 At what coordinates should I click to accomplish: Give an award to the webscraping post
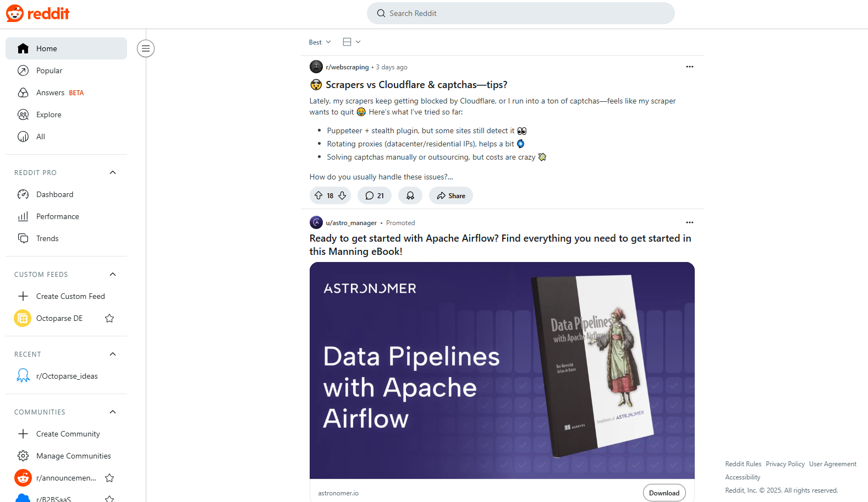(410, 195)
